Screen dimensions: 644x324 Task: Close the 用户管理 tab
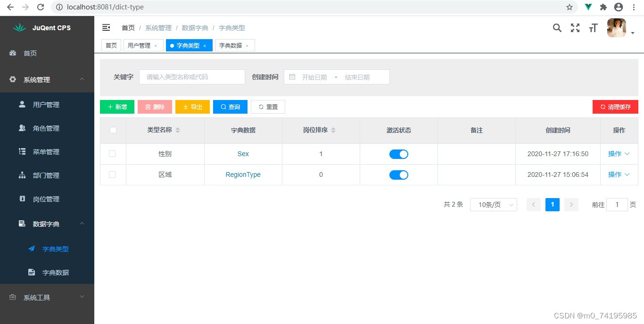click(156, 46)
